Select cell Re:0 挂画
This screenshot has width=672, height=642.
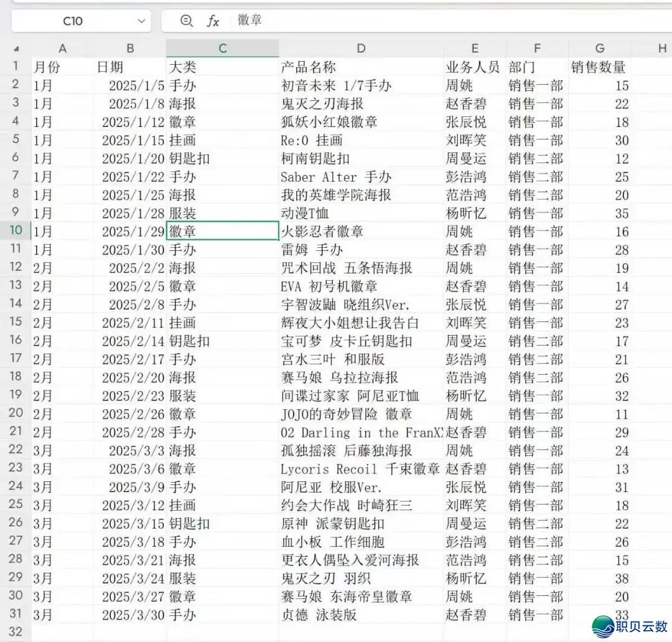[361, 140]
